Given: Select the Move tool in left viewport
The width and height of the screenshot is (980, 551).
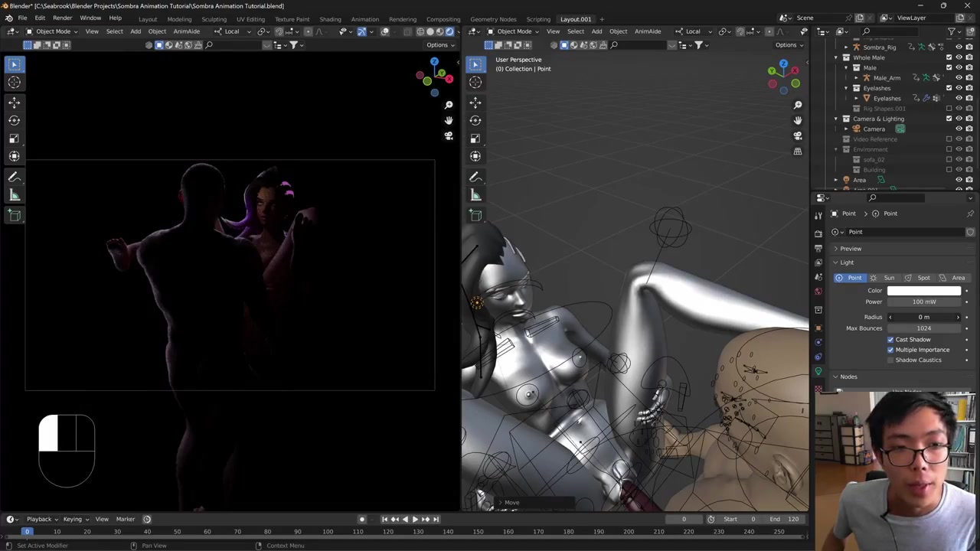Looking at the screenshot, I should point(14,102).
